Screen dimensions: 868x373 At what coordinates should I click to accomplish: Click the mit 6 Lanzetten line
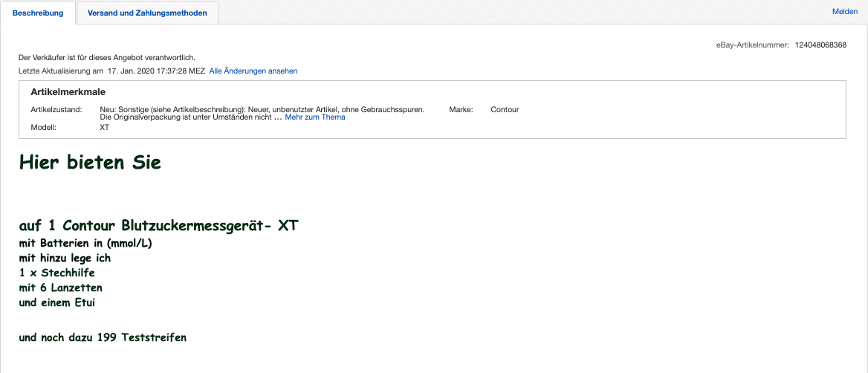click(61, 288)
